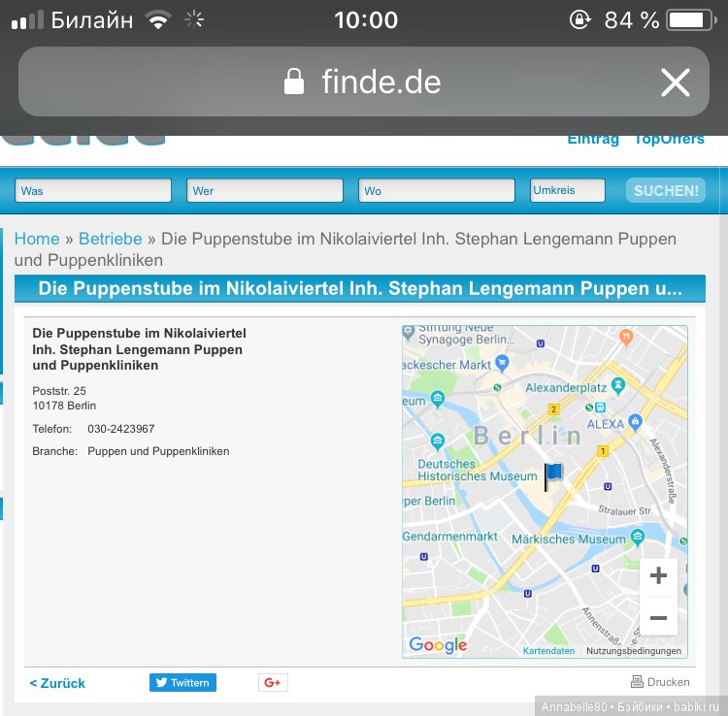Go back with the Zurück link
Viewport: 728px width, 716px height.
point(57,683)
